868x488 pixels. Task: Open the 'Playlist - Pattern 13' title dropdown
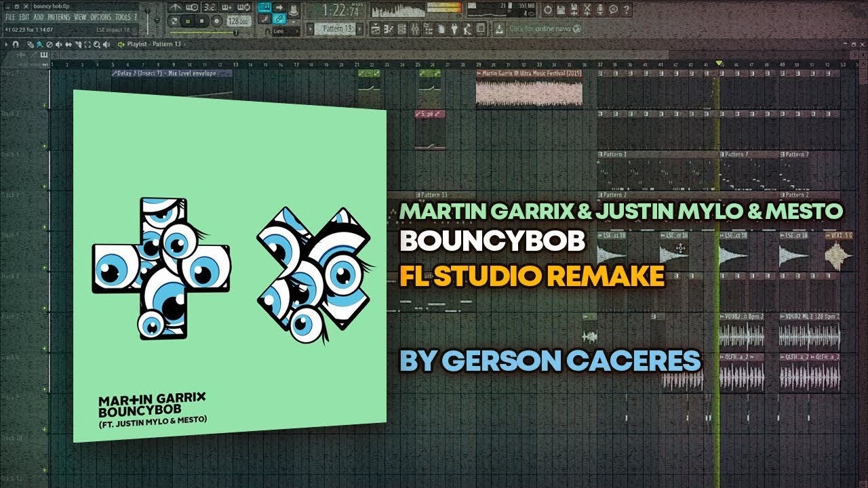pos(156,44)
